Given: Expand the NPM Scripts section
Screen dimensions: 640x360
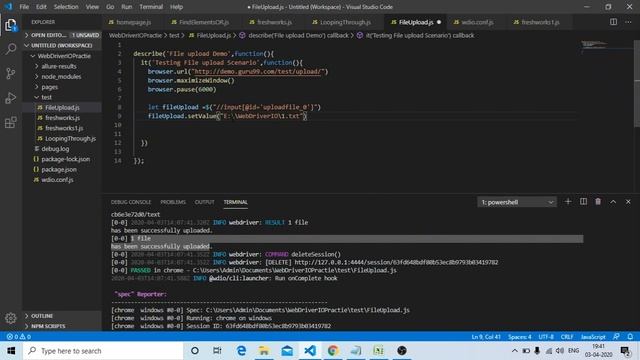Looking at the screenshot, I should point(62,326).
